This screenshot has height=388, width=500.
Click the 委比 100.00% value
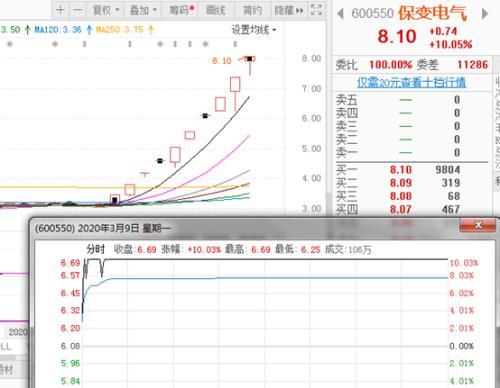pos(391,64)
